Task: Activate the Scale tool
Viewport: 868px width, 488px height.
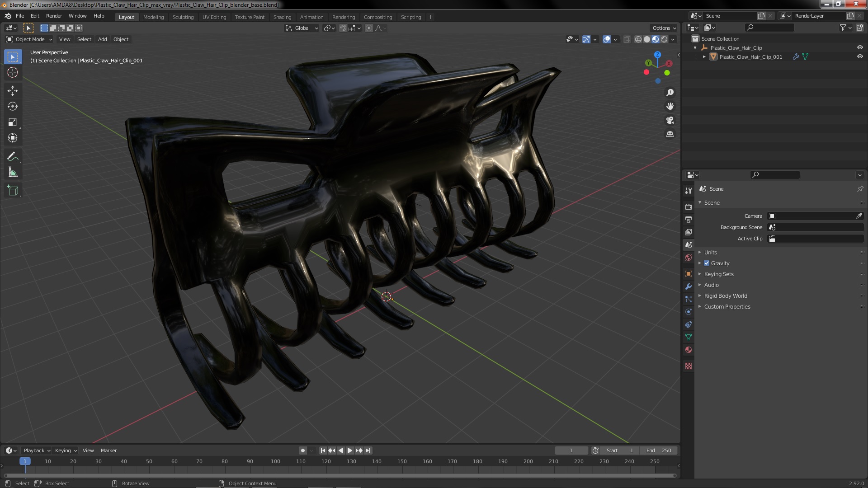Action: [x=13, y=122]
